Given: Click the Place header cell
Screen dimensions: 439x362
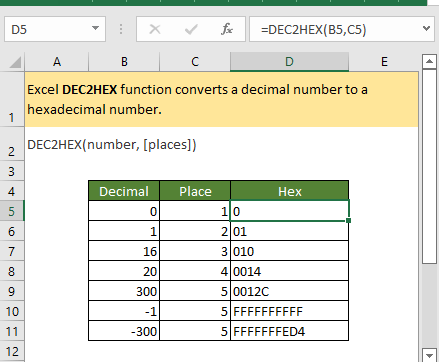Looking at the screenshot, I should pos(195,191).
